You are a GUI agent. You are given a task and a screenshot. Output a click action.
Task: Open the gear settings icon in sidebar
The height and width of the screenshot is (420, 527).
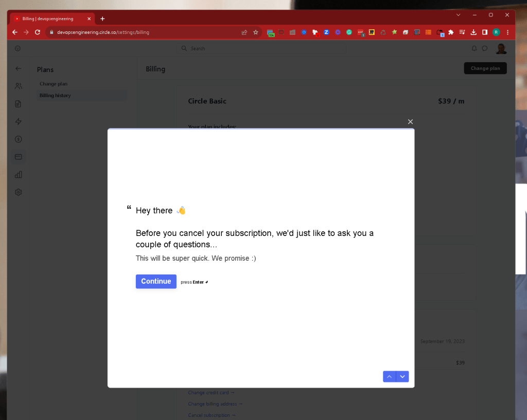[19, 192]
